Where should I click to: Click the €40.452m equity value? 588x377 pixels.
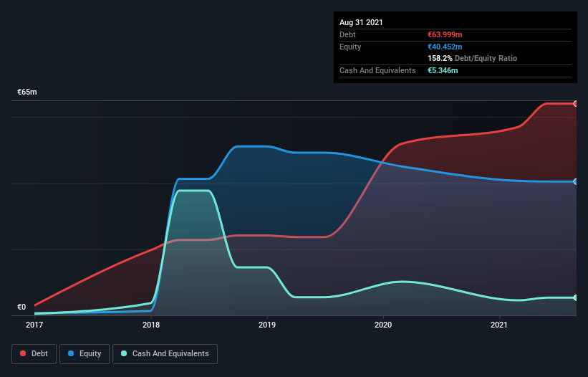click(445, 47)
